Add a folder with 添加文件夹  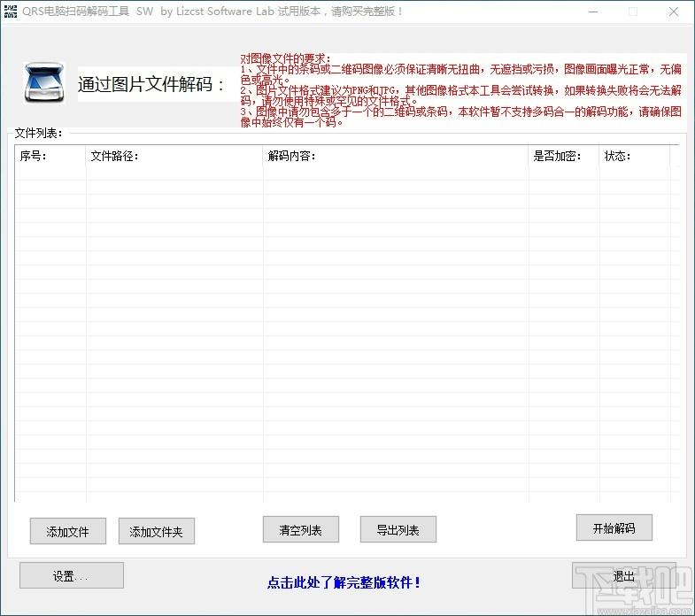[x=157, y=531]
